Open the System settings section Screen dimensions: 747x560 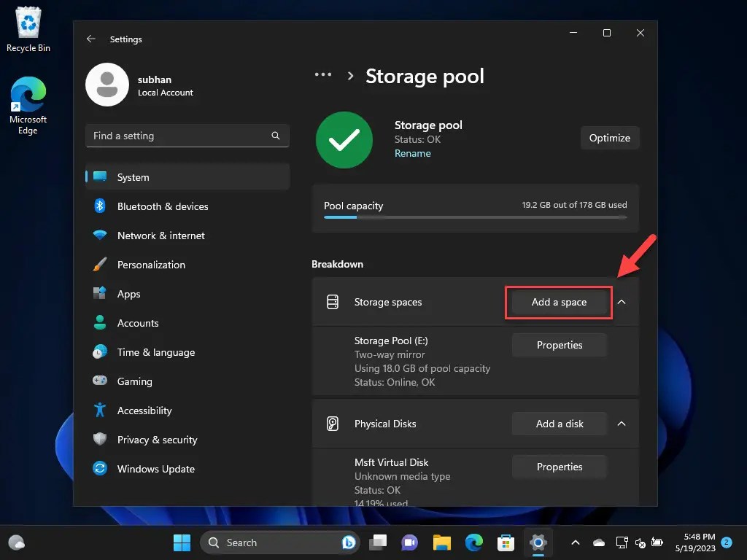tap(131, 176)
